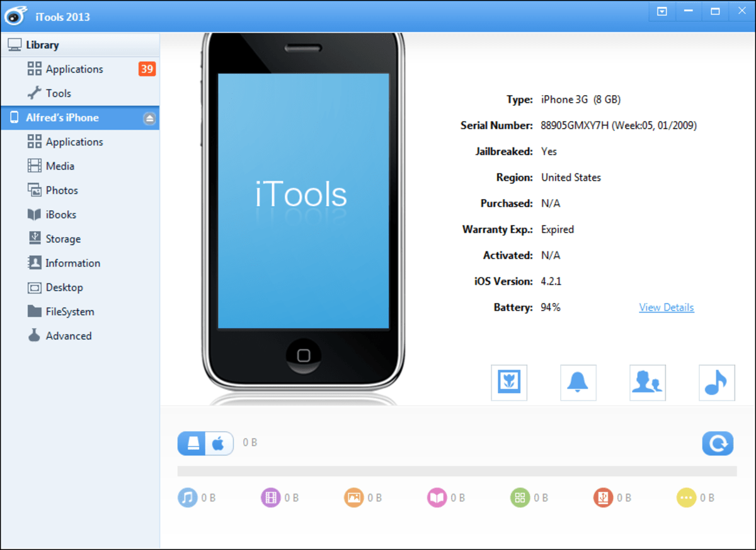Open the Photos section
Viewport: 756px width, 550px height.
click(x=80, y=190)
